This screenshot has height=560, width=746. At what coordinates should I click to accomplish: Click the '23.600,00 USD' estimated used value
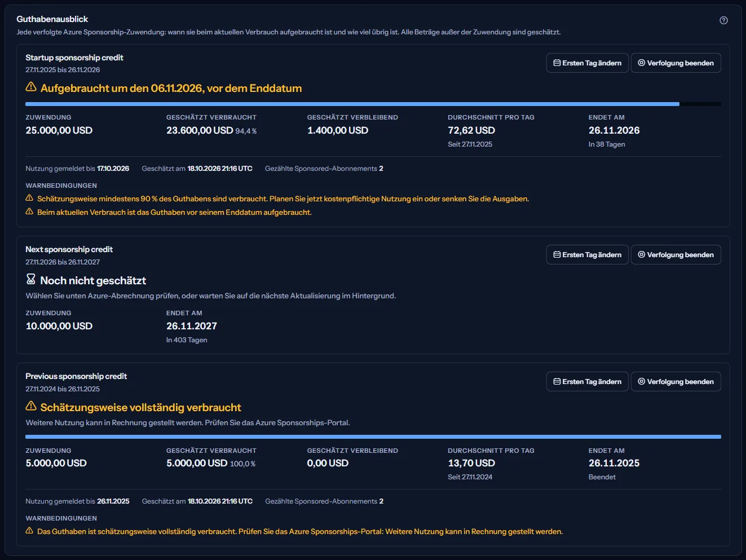pos(200,130)
